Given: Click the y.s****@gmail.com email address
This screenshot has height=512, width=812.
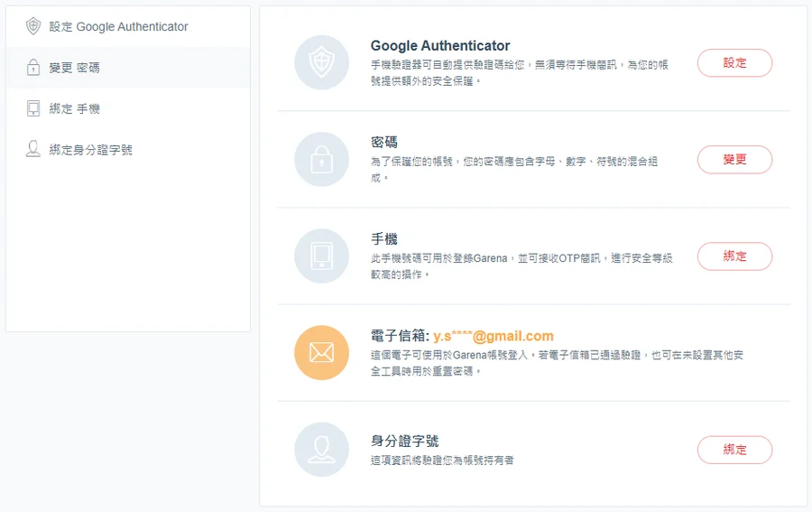Looking at the screenshot, I should point(493,336).
